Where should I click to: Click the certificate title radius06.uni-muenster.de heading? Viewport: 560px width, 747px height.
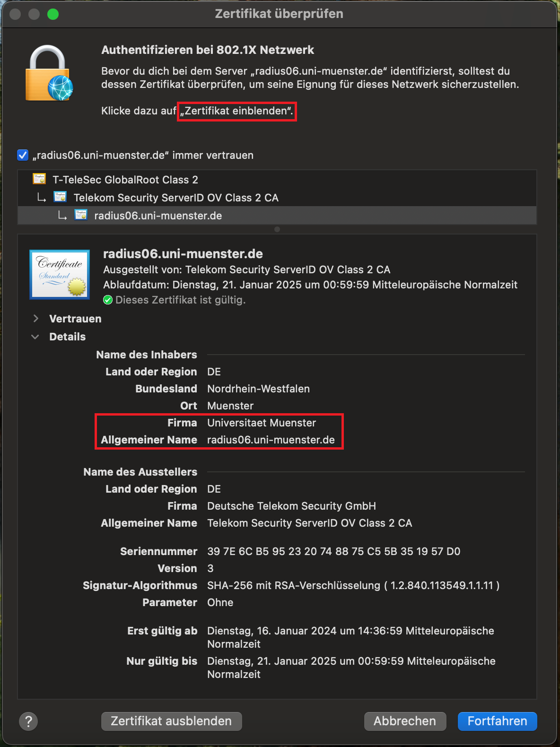pyautogui.click(x=183, y=254)
